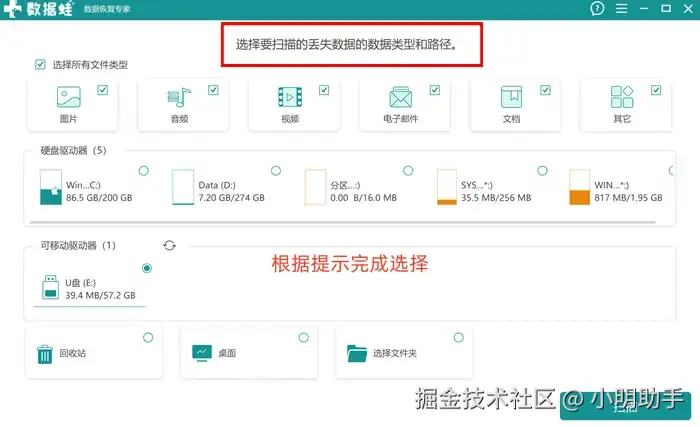Click the 视频 video type icon
Screen dimensions: 700x427
pos(290,97)
